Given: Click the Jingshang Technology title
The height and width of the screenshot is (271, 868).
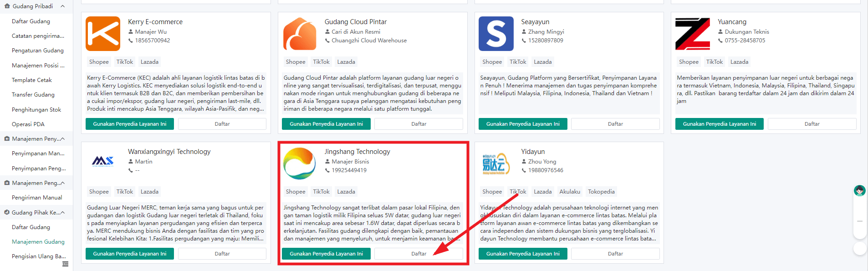Looking at the screenshot, I should point(357,152).
